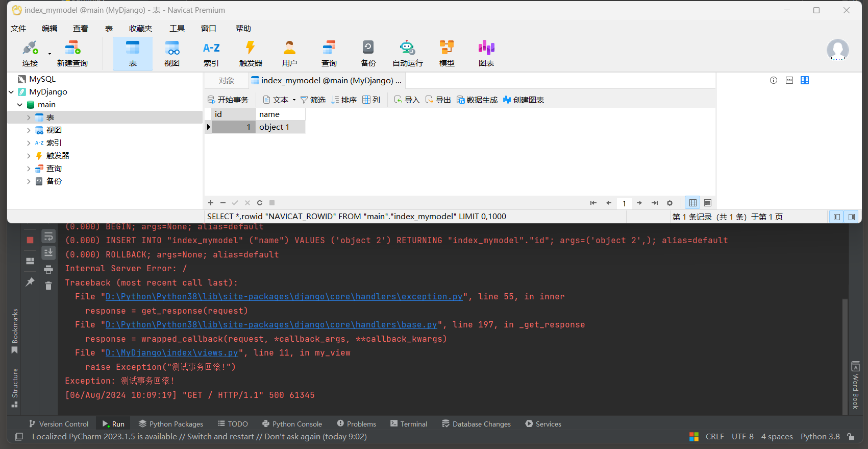The width and height of the screenshot is (868, 449).
Task: Open the 图表 chart toolbar icon
Action: coord(486,54)
